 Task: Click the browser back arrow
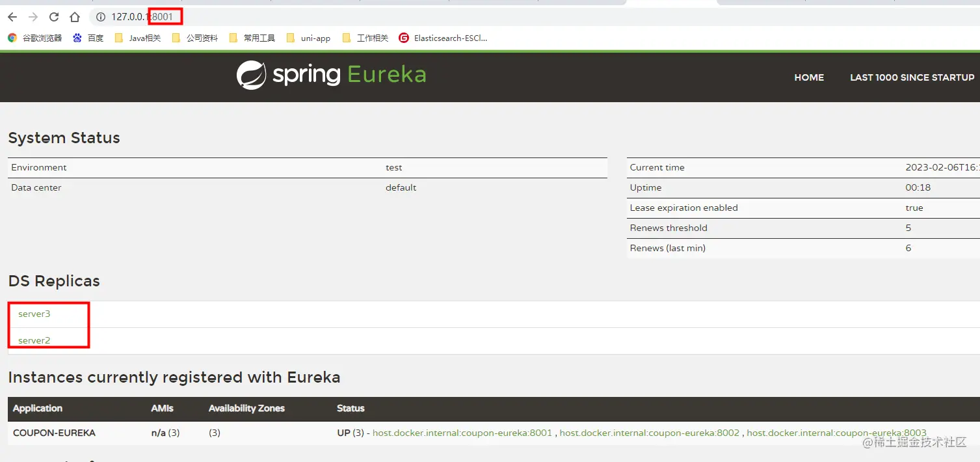(x=12, y=17)
